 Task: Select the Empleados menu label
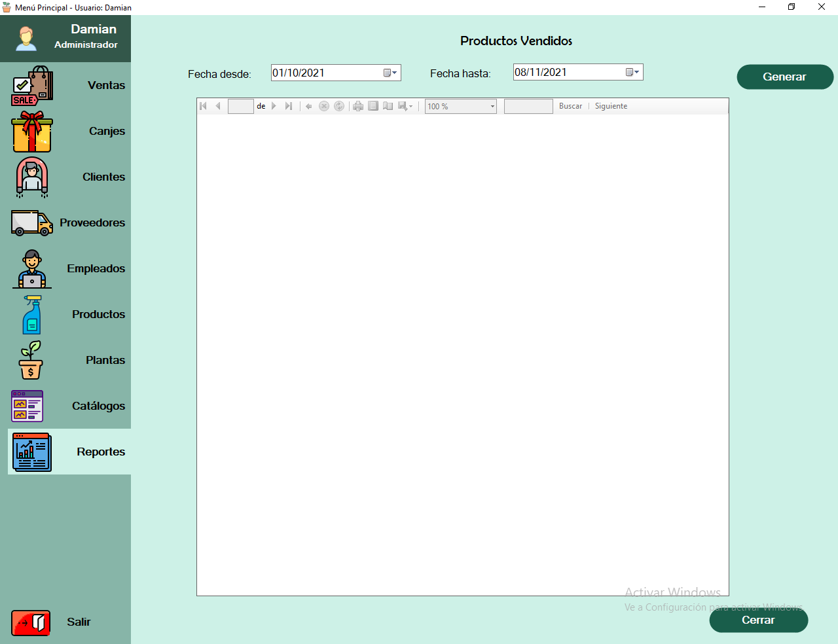[x=96, y=269]
